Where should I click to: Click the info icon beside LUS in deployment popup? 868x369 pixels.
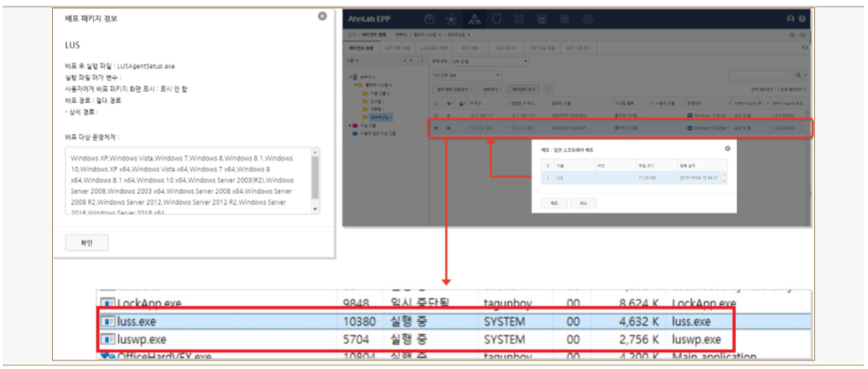tap(548, 178)
